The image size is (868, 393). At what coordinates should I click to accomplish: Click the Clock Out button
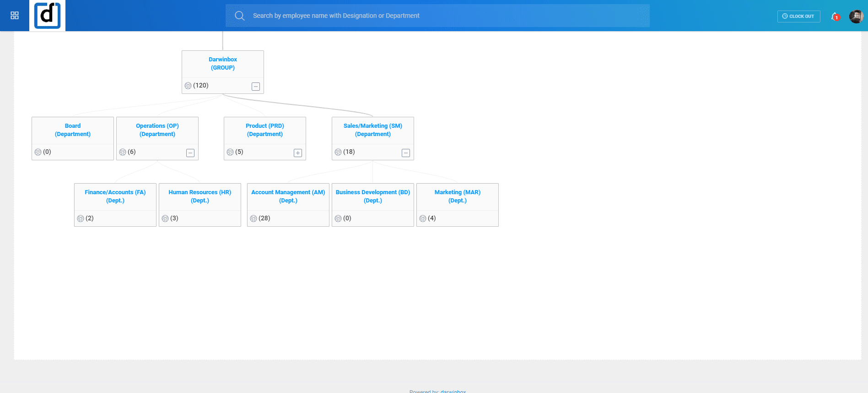[798, 16]
